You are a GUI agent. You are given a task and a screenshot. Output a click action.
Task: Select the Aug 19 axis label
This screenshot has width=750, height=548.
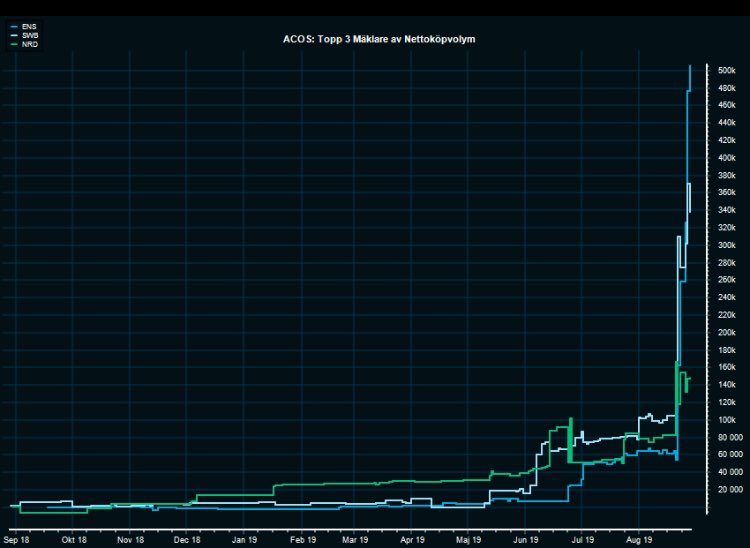click(x=640, y=540)
